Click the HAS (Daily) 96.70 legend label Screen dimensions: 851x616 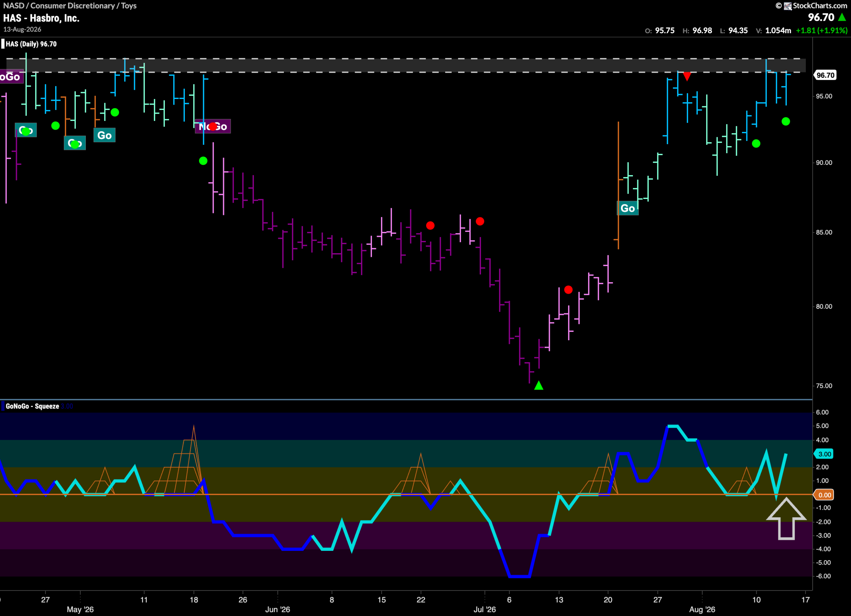coord(31,44)
